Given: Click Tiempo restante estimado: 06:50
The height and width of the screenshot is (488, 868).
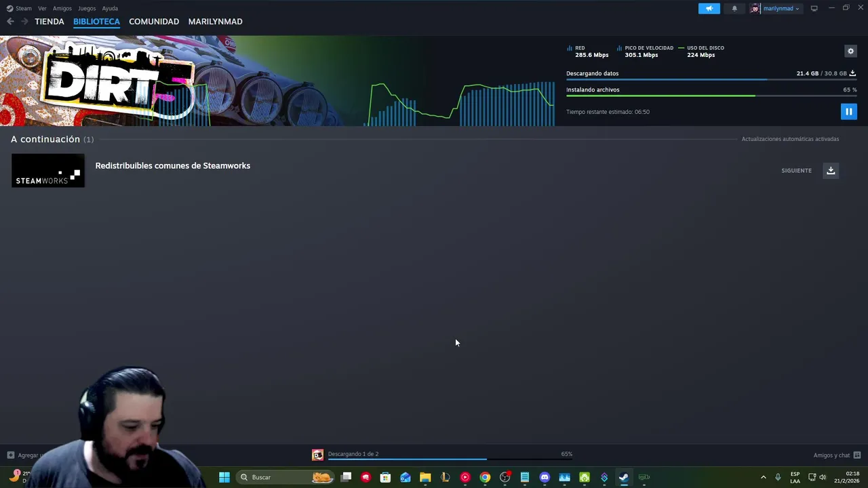Looking at the screenshot, I should coord(608,112).
